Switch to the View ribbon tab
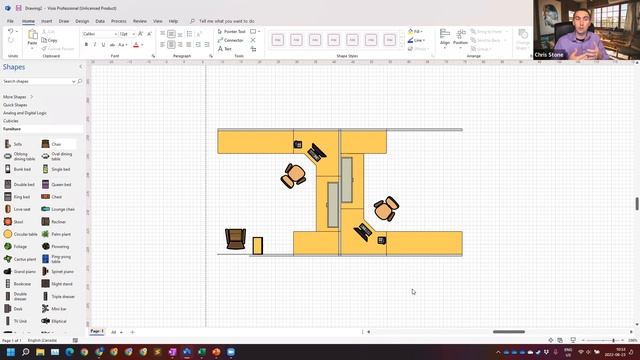Screen dimensions: 640x360 (158, 21)
